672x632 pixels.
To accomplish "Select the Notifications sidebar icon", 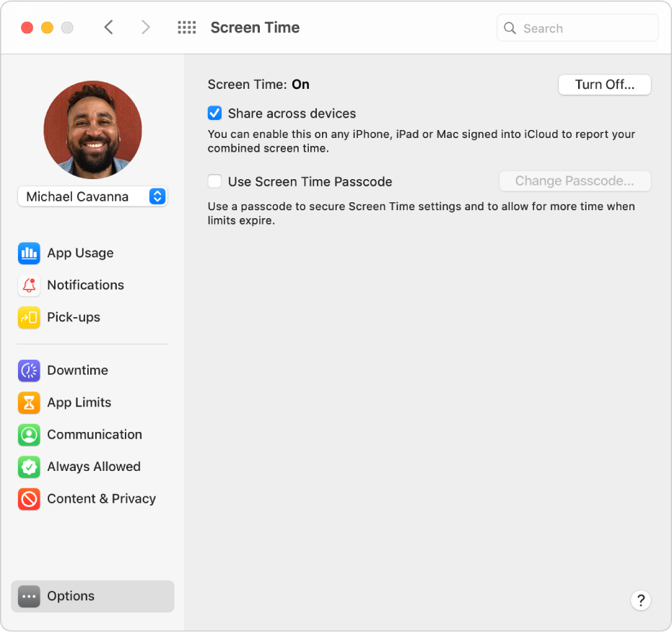I will [29, 285].
